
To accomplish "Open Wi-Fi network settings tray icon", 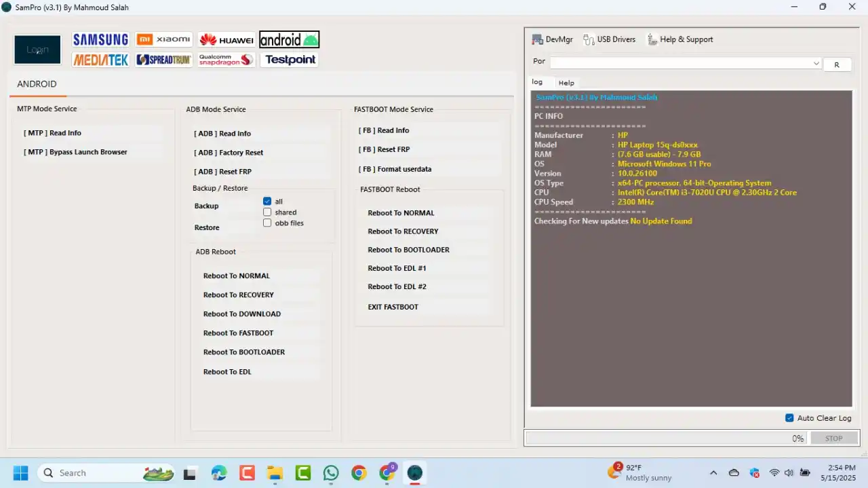I will pos(774,472).
